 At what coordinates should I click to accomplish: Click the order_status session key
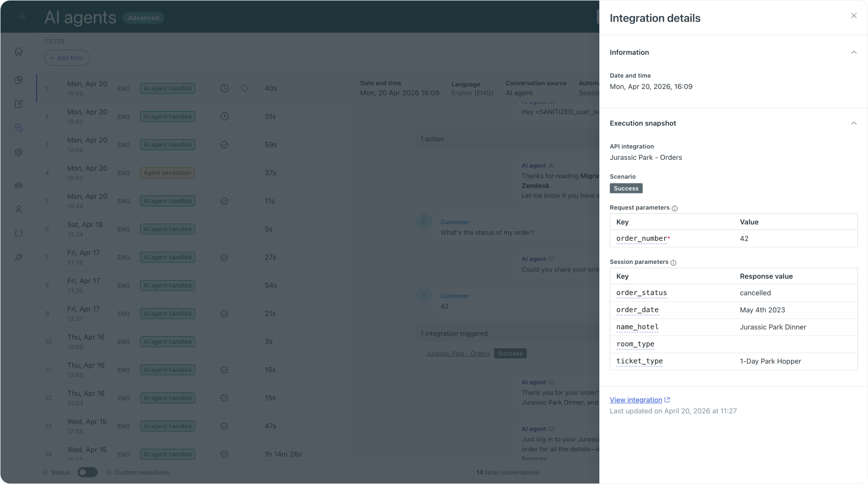click(642, 293)
